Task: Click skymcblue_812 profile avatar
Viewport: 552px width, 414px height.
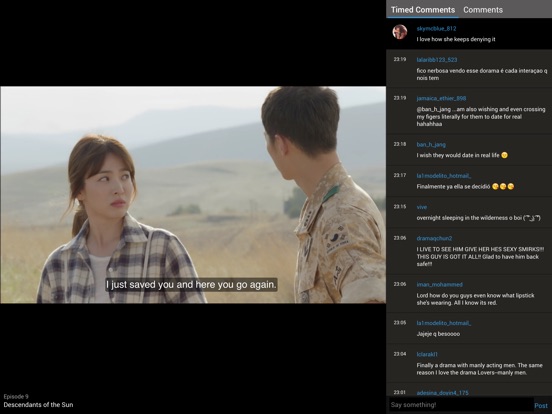Action: point(400,32)
